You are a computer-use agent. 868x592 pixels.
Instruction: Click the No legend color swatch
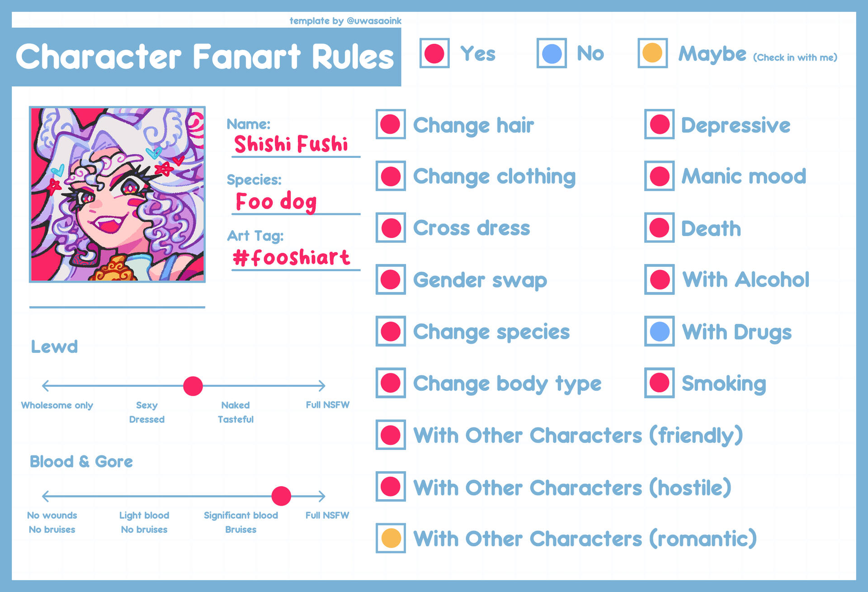tap(552, 53)
